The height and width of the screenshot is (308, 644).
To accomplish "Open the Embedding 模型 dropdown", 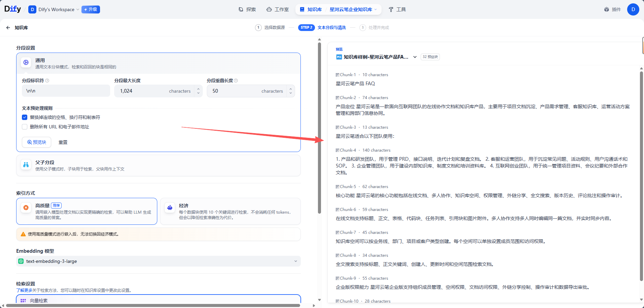I will tap(158, 261).
